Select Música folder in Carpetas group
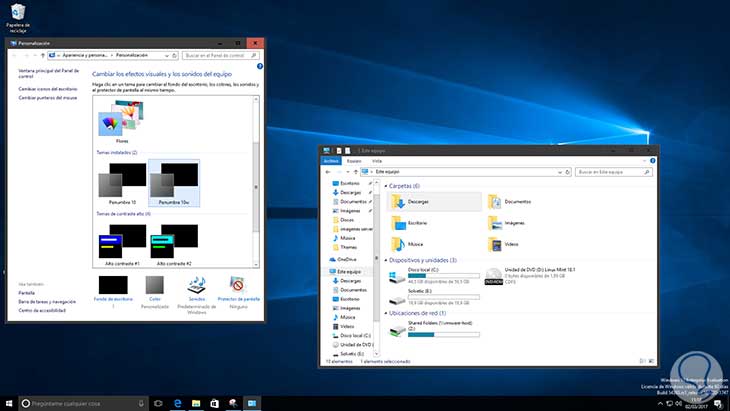 coord(407,244)
